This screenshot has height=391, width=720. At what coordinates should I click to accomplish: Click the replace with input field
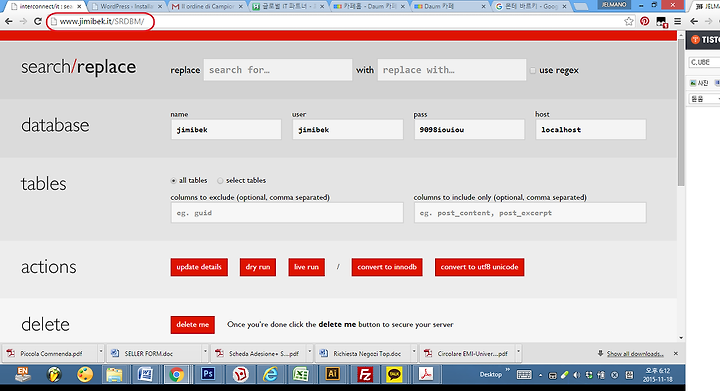tap(452, 70)
